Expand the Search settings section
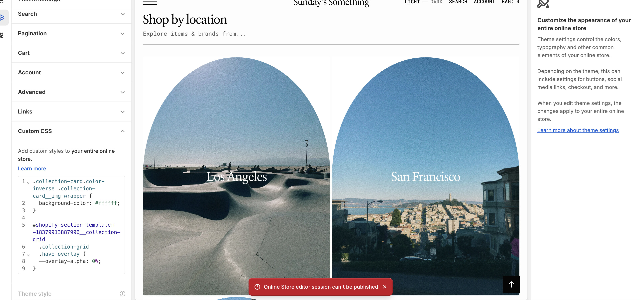The width and height of the screenshot is (644, 300). 71,14
